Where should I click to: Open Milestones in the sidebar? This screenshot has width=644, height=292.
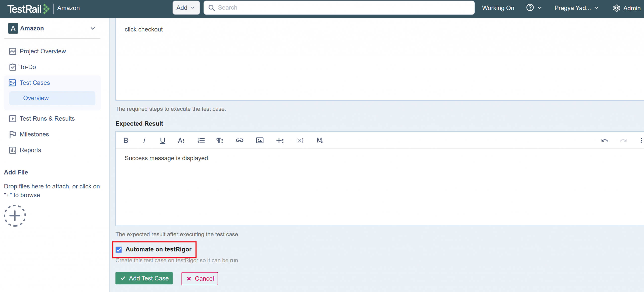coord(34,134)
